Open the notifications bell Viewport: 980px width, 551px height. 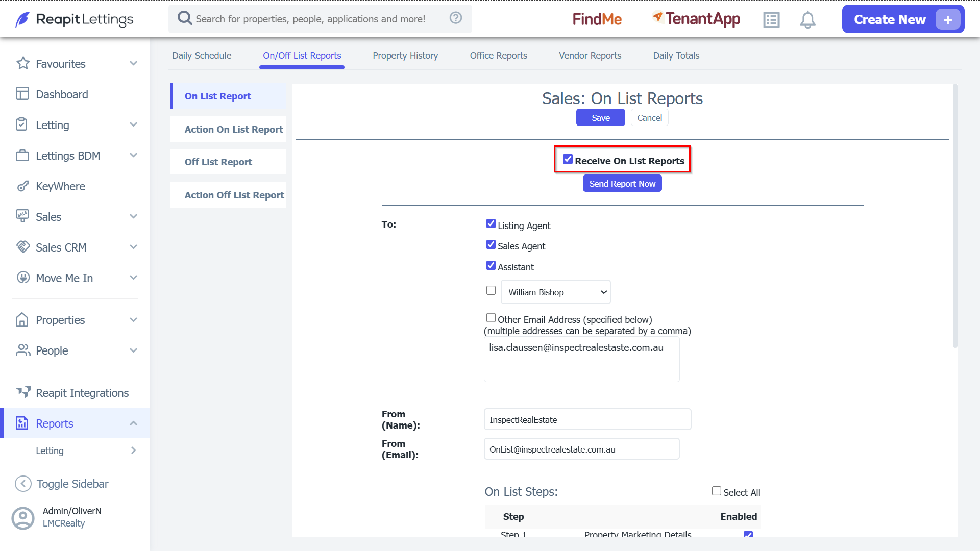(807, 20)
